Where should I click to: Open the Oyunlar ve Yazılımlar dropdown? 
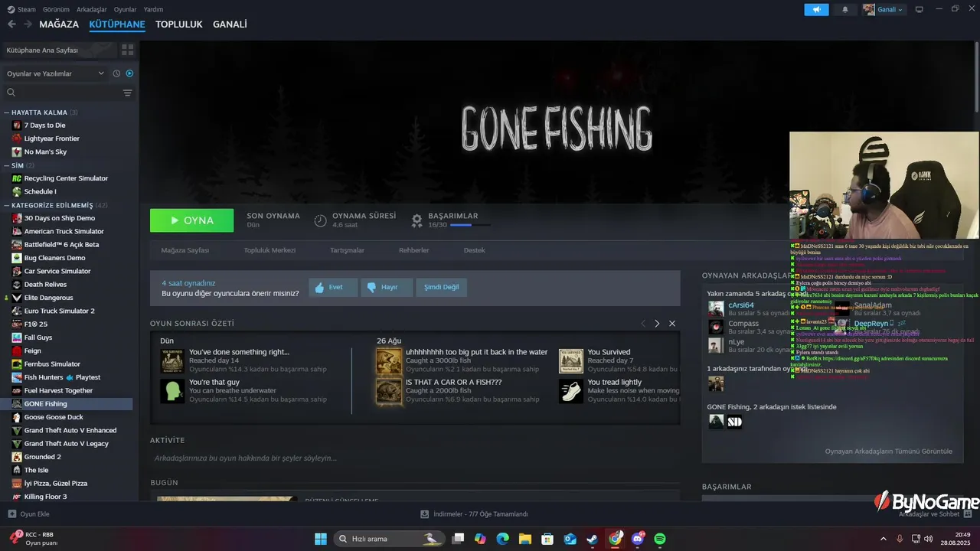pos(55,73)
